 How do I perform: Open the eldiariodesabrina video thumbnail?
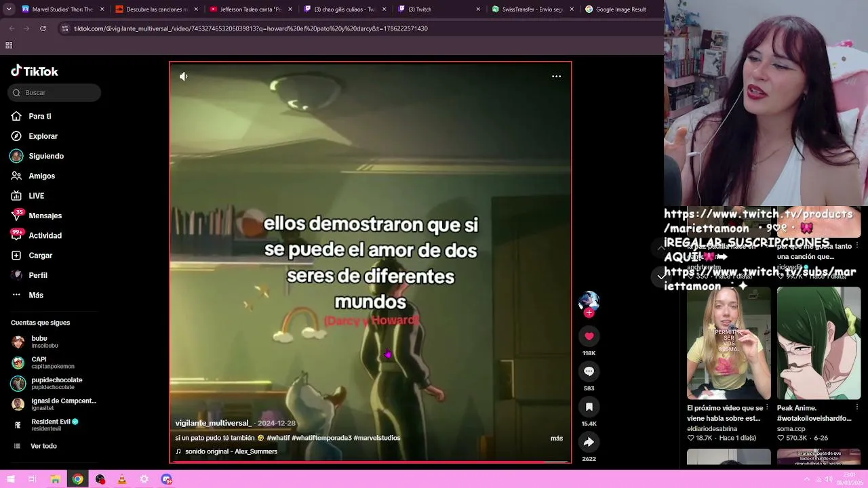729,344
